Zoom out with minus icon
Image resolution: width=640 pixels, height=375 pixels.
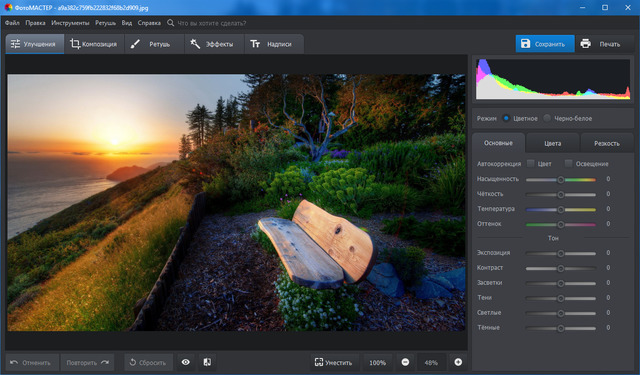pyautogui.click(x=405, y=362)
